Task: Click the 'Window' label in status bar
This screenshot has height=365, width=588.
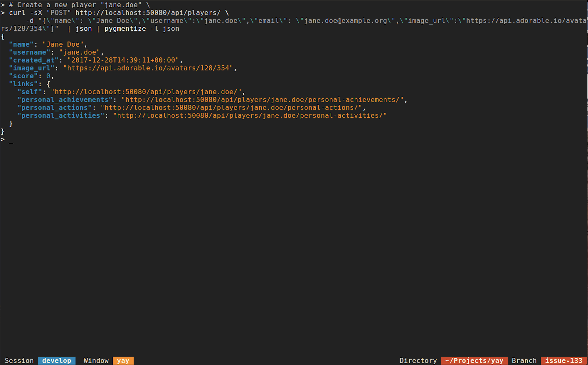Action: 96,360
